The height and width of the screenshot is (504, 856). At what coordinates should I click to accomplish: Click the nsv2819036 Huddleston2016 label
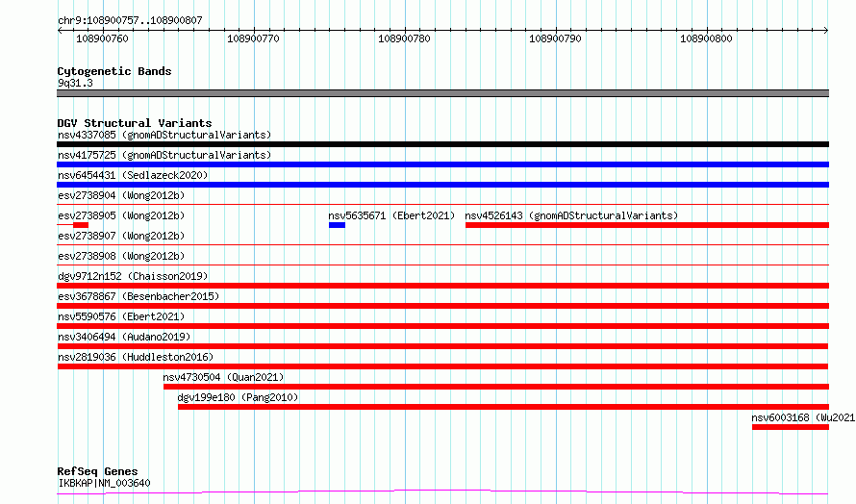point(136,357)
